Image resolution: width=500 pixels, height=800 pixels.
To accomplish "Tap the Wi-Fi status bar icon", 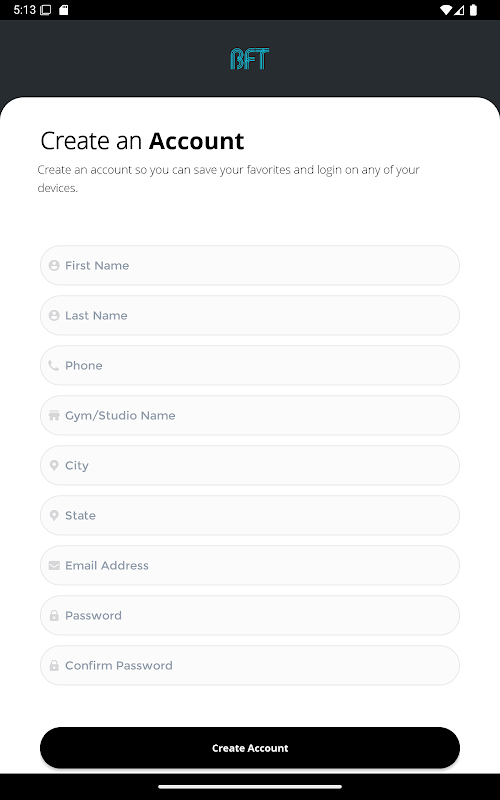I will [x=445, y=10].
